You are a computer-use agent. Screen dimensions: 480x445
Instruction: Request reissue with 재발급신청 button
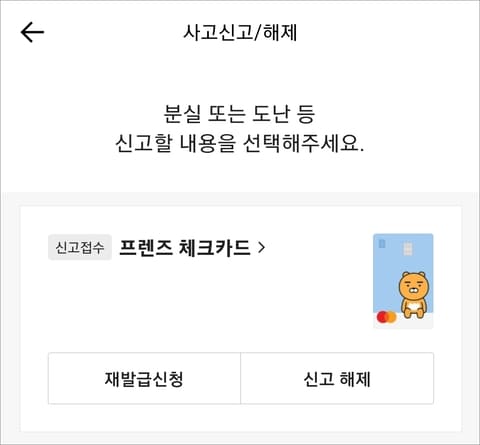click(x=144, y=378)
